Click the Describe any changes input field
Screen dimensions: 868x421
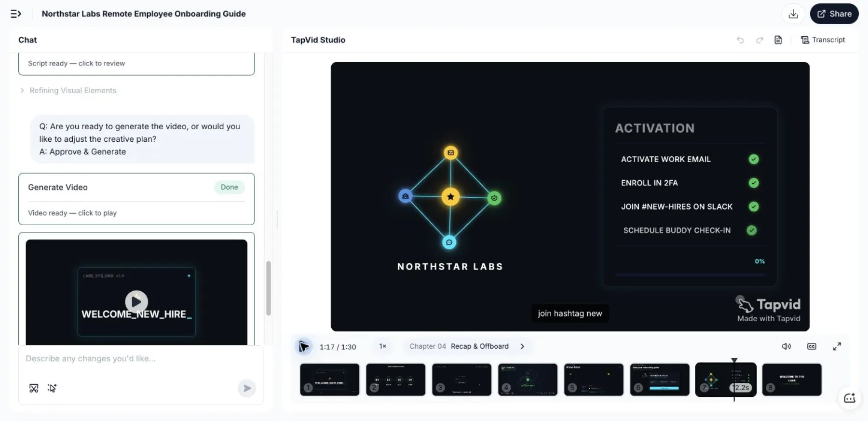pos(141,358)
